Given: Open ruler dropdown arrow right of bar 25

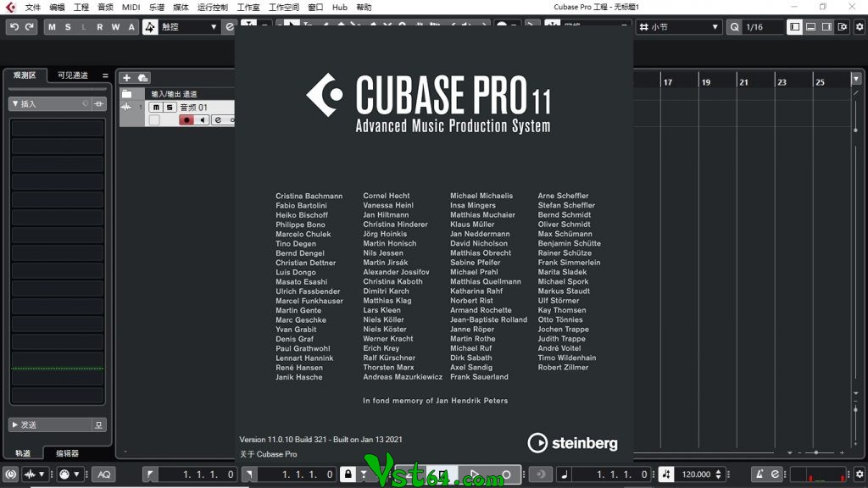Looking at the screenshot, I should 856,79.
